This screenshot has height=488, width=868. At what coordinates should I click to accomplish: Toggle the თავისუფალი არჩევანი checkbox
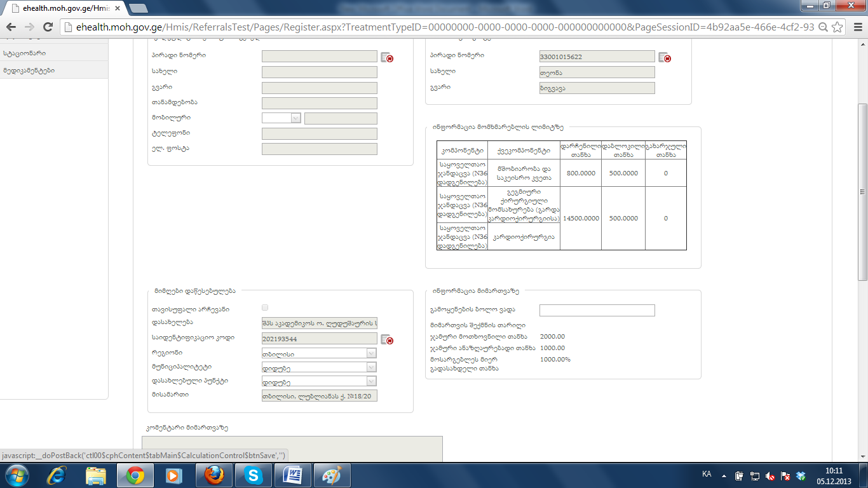(265, 308)
